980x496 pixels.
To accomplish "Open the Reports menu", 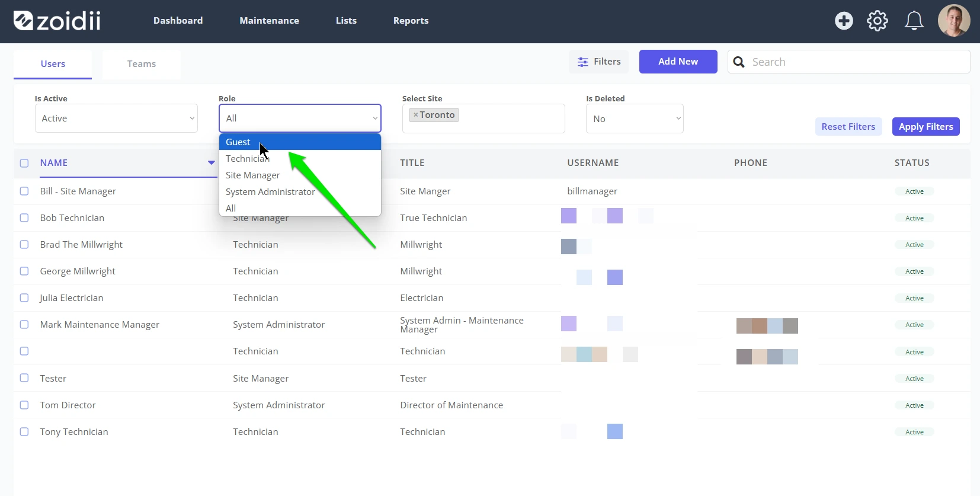I will (411, 21).
